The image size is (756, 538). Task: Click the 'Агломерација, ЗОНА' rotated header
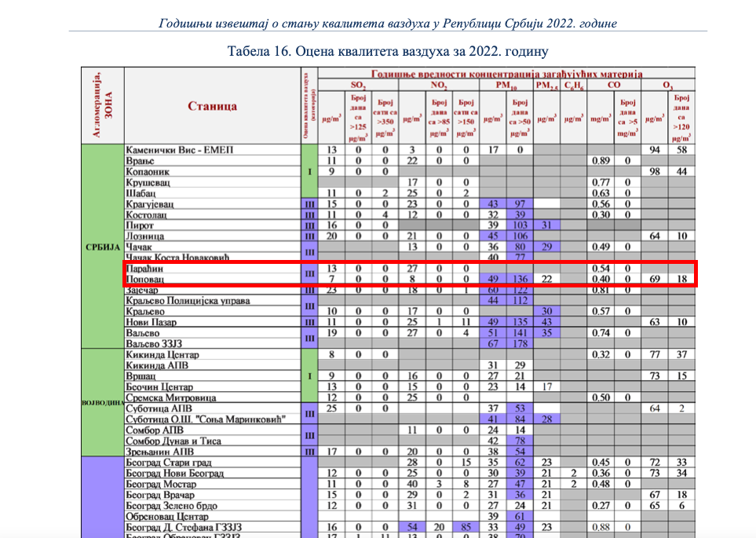[102, 107]
